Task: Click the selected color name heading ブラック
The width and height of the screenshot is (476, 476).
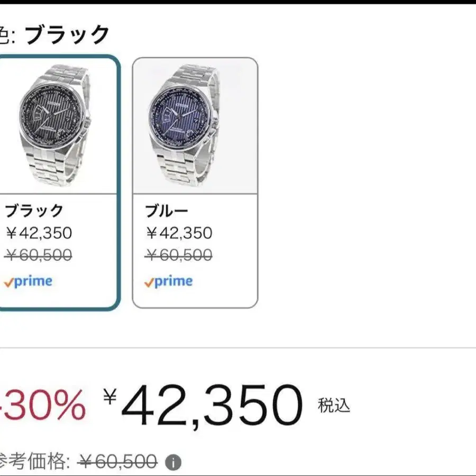Action: click(x=67, y=35)
